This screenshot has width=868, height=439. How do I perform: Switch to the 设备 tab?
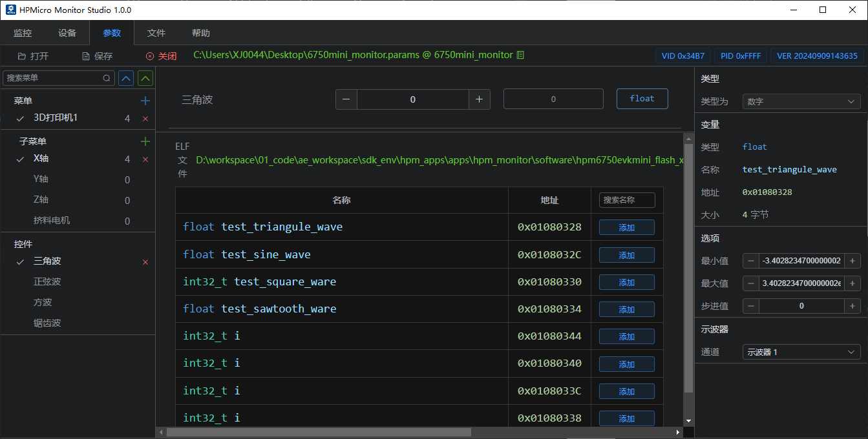[x=67, y=33]
